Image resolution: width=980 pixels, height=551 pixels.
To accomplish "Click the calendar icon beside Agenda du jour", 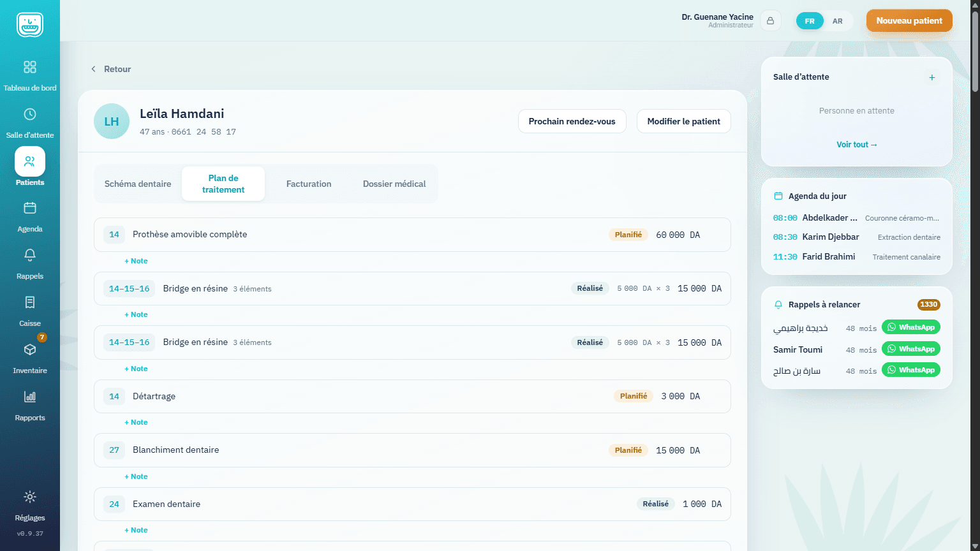I will click(778, 196).
